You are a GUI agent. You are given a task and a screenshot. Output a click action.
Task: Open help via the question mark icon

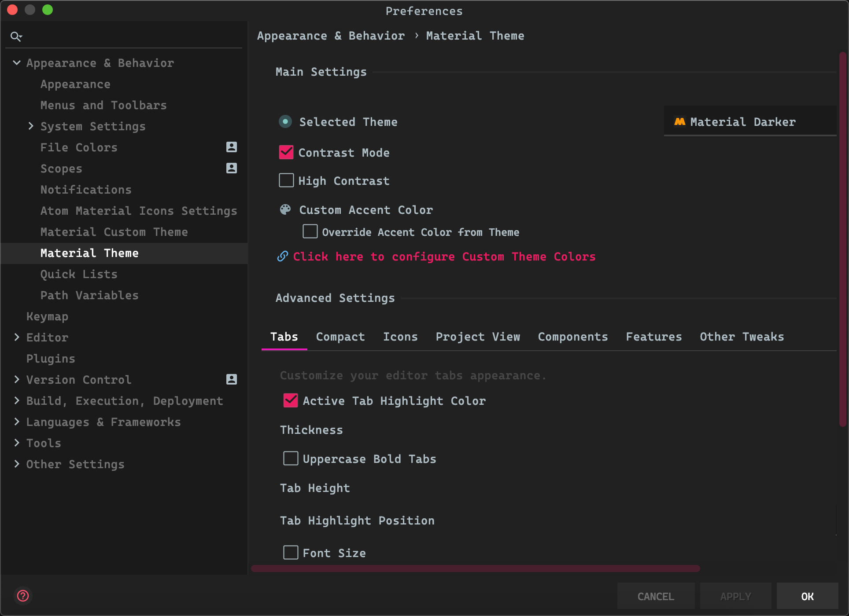coord(23,596)
